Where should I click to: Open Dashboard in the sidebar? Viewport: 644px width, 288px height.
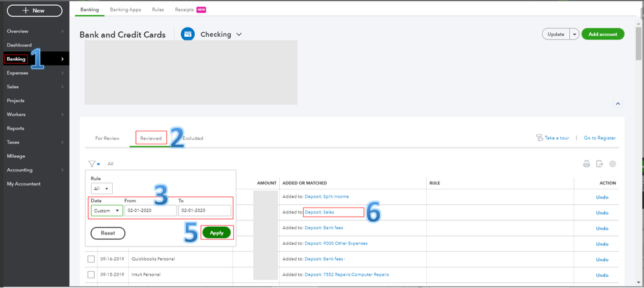[19, 45]
